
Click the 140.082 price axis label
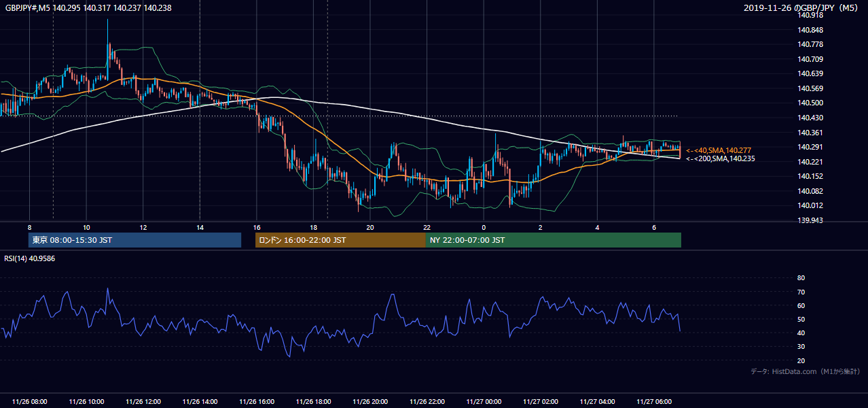pyautogui.click(x=810, y=191)
